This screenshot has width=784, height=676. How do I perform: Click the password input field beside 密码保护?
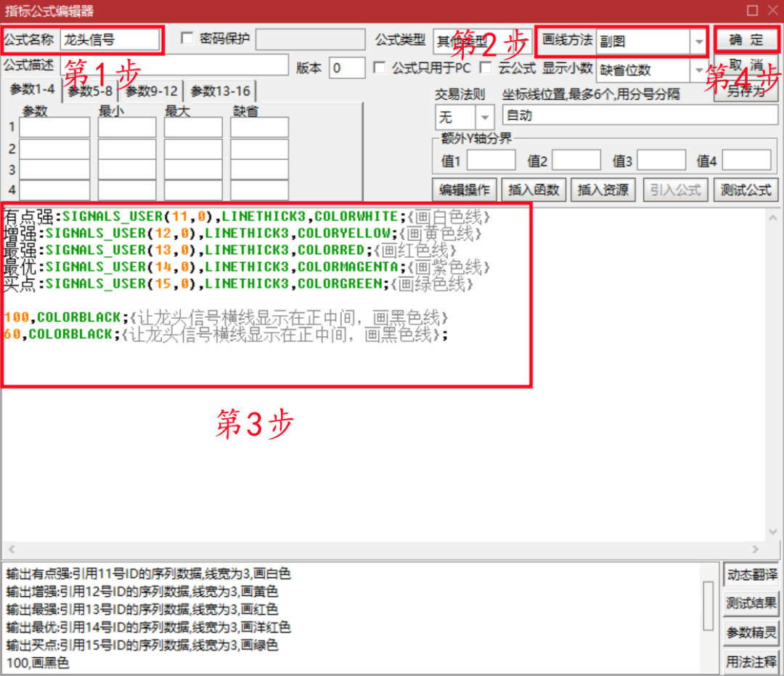[311, 39]
